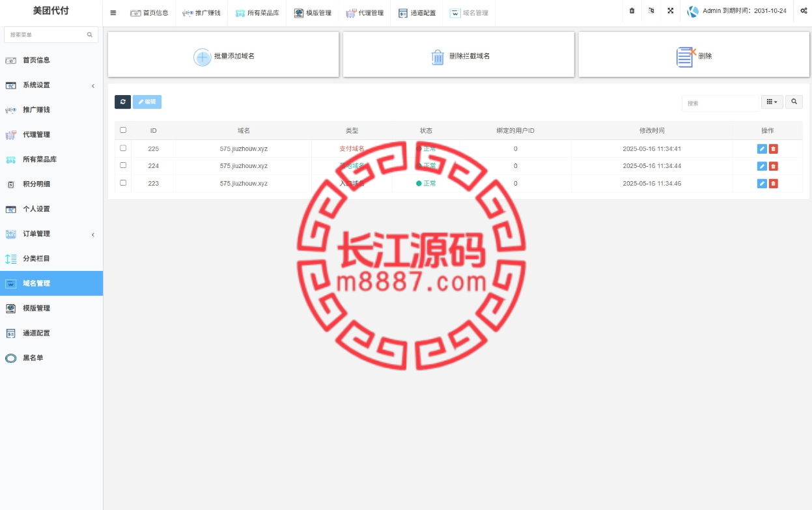Click the 修改时间 column header
Viewport: 812px width, 510px height.
652,130
